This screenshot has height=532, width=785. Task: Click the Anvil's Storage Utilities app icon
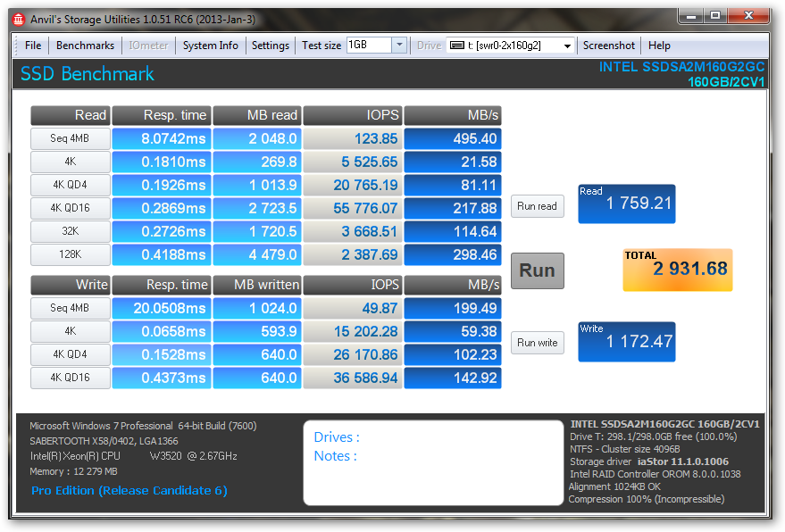click(19, 20)
